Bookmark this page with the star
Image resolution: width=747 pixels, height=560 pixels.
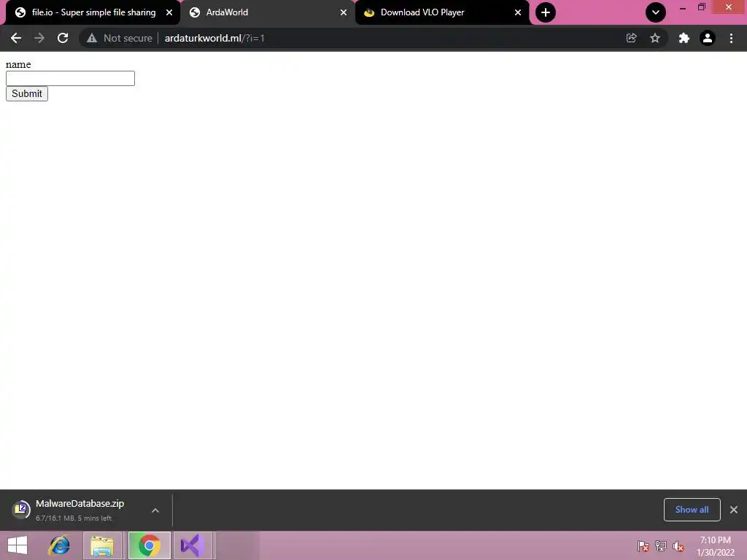pos(655,38)
